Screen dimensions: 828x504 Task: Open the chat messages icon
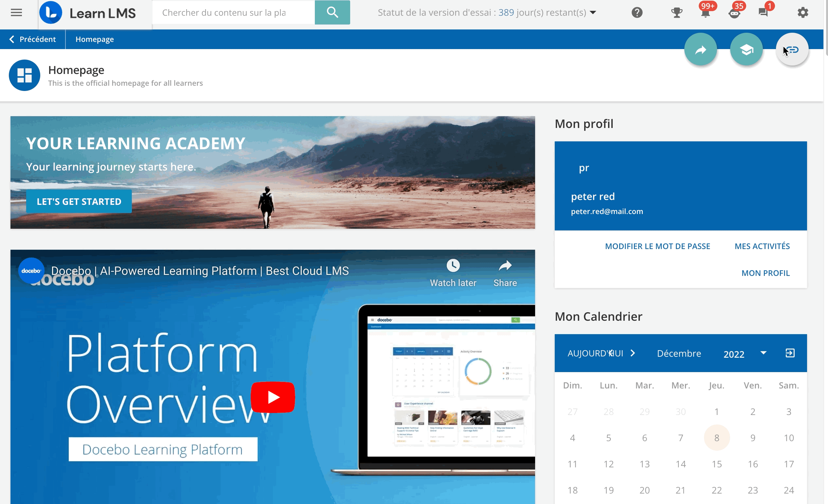point(763,13)
